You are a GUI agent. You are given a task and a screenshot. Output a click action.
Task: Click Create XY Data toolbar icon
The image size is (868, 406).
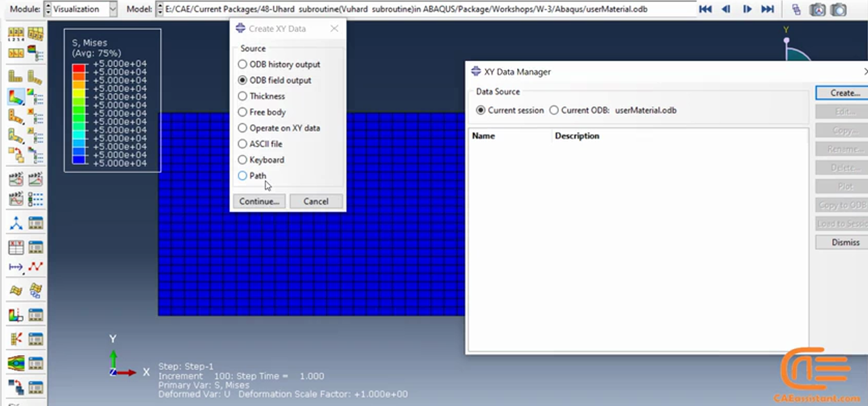click(x=16, y=247)
